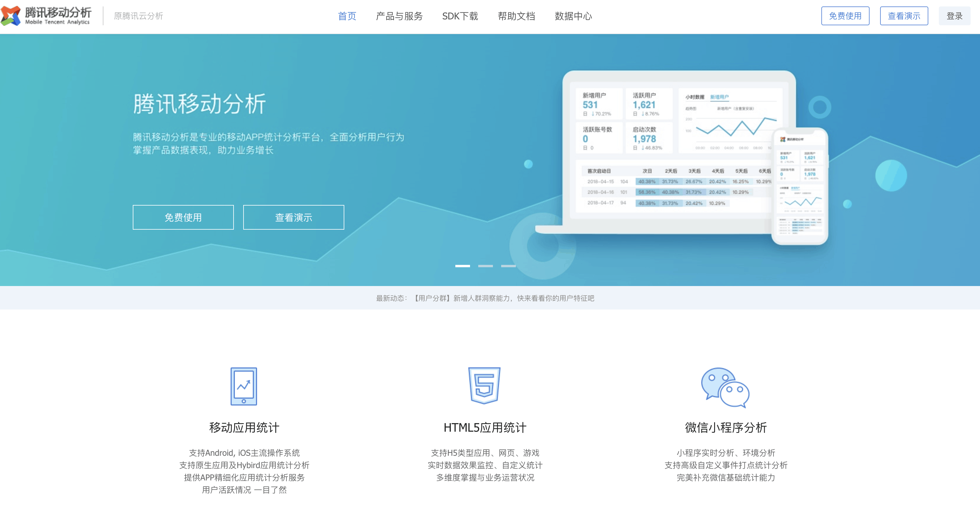Click the mobile app statistics phone icon
The image size is (980, 528).
point(244,386)
